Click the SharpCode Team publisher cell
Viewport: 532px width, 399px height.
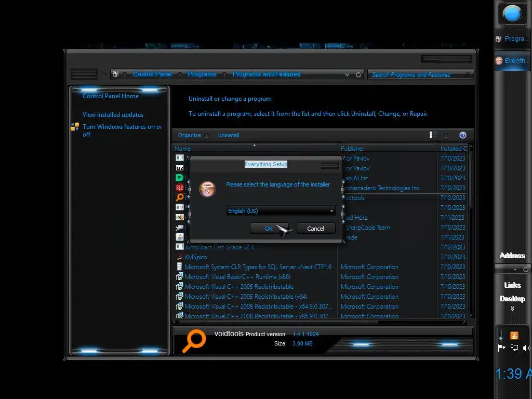click(367, 228)
